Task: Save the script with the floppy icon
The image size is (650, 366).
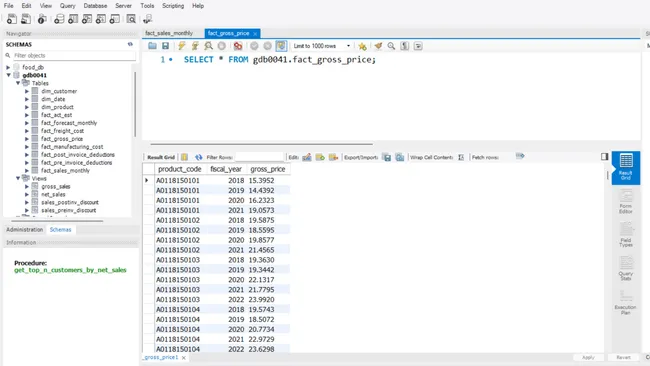Action: [165, 46]
